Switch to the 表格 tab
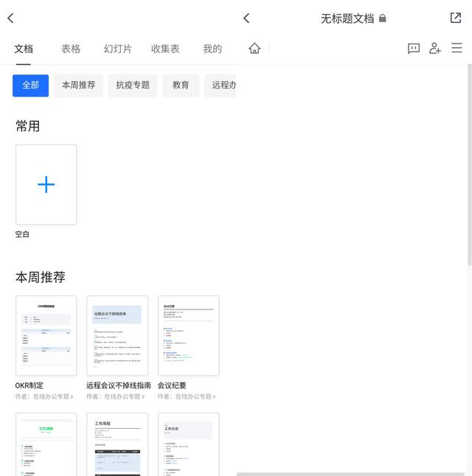Image resolution: width=472 pixels, height=476 pixels. tap(71, 49)
